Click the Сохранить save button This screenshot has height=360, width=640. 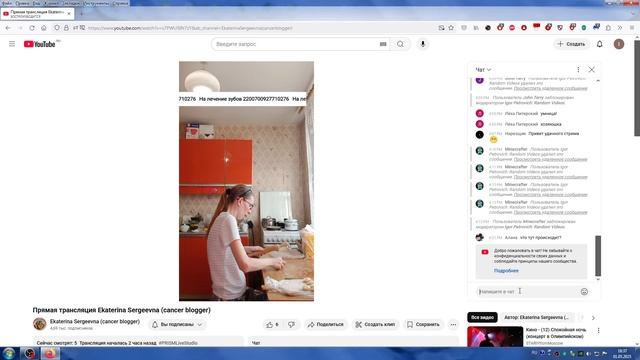(423, 324)
